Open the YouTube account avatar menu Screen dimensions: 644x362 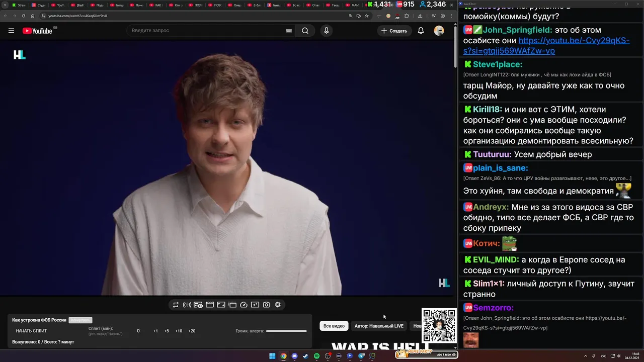coord(439,31)
